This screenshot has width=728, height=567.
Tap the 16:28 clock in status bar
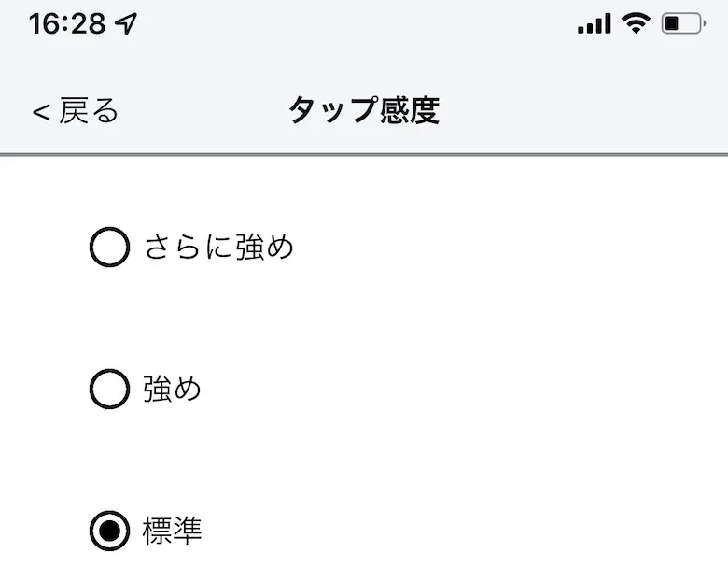(x=67, y=24)
